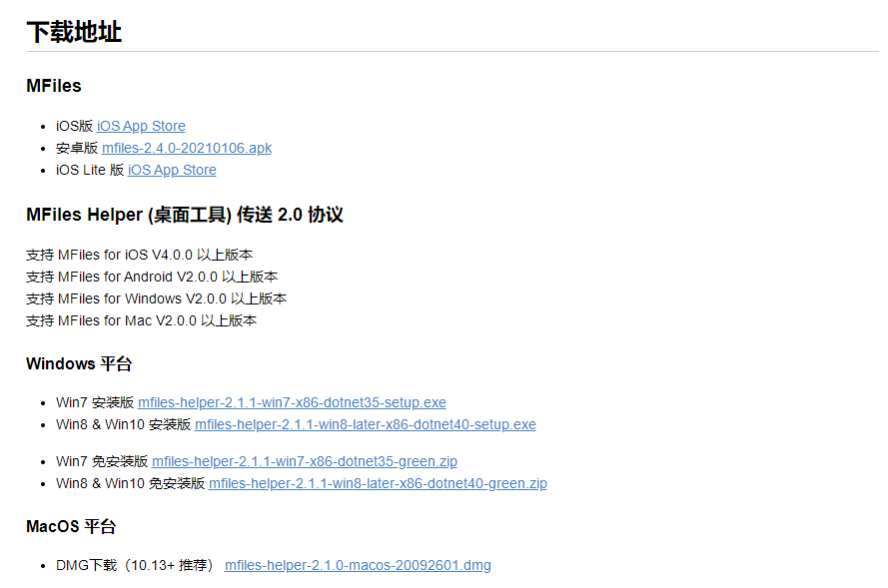Image resolution: width=888 pixels, height=588 pixels.
Task: Click the line 支持 MFiles for Android V2.0.0 以上版本
Action: click(x=152, y=277)
